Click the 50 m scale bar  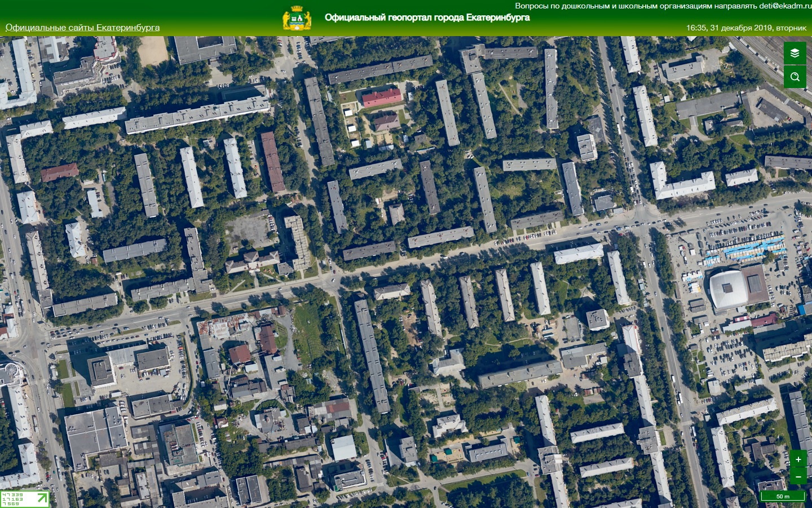point(783,496)
